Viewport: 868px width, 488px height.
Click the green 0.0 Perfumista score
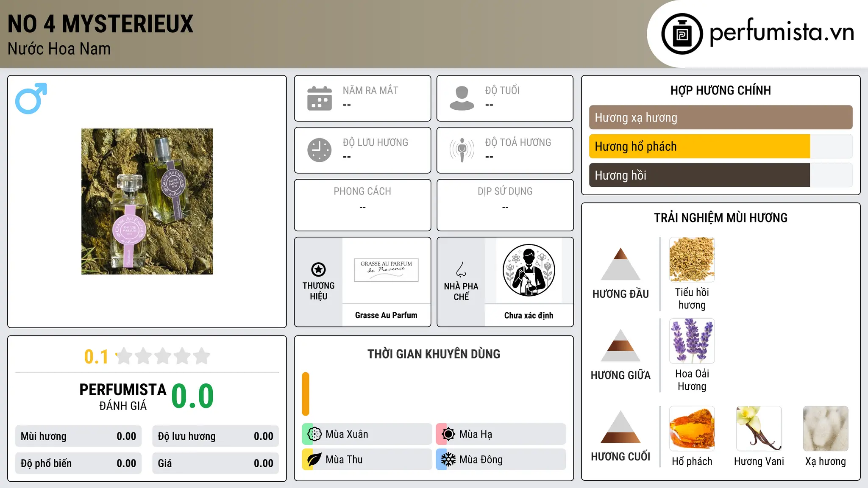coord(193,396)
